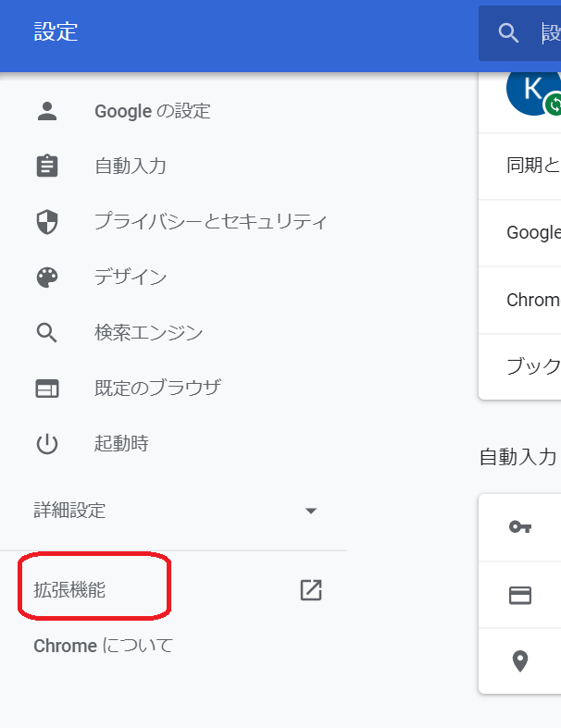Click the power icon for 起動時
Image resolution: width=561 pixels, height=728 pixels.
point(47,444)
